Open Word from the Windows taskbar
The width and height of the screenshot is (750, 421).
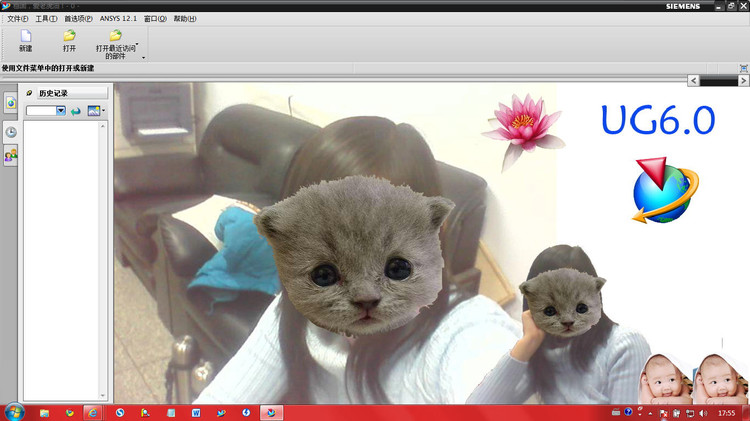tap(196, 412)
